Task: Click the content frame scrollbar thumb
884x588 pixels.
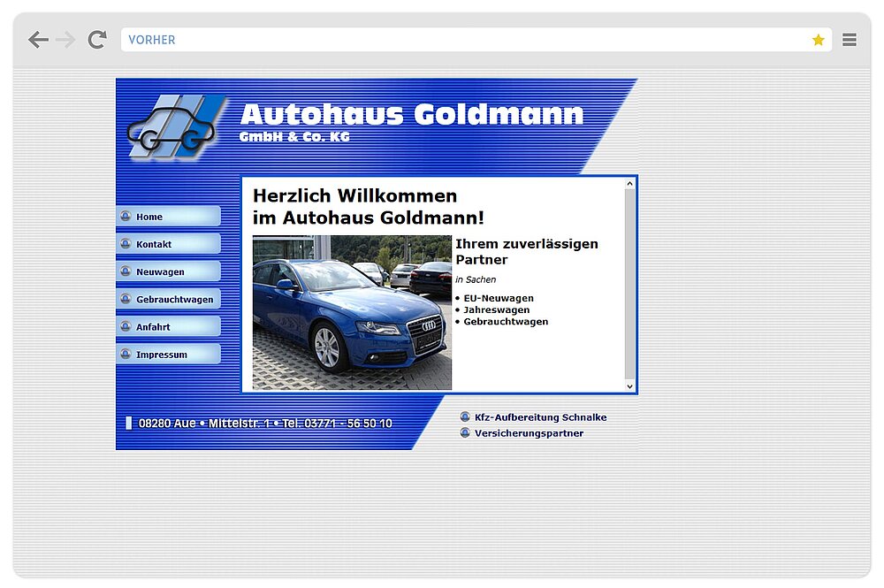Action: tap(629, 284)
